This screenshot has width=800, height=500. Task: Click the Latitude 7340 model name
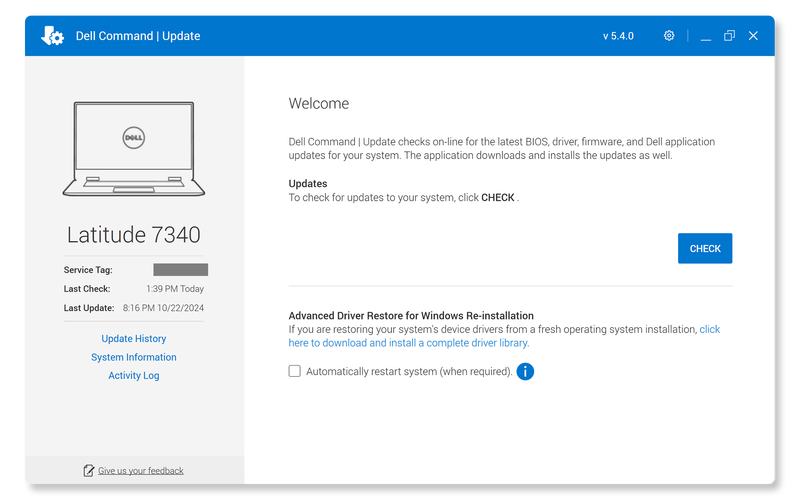(134, 235)
